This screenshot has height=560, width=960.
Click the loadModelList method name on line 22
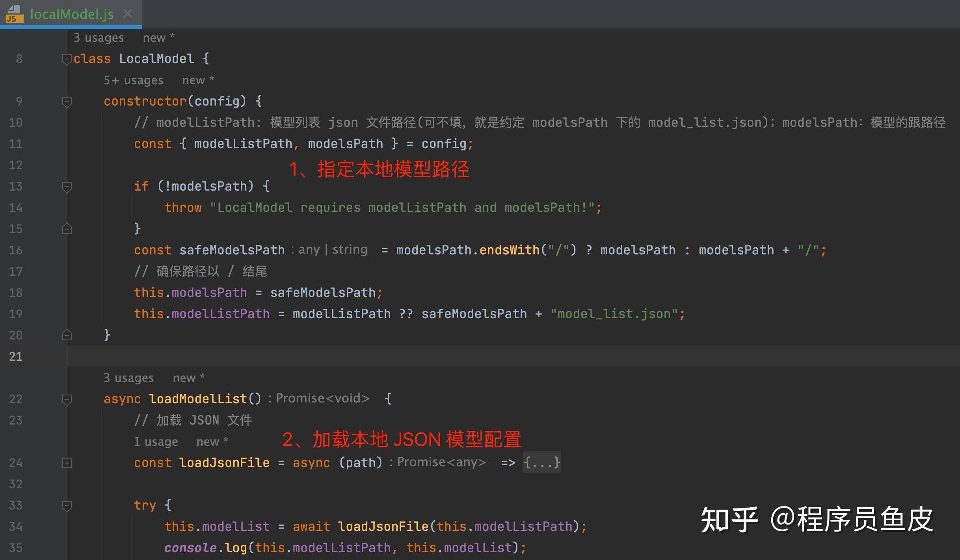[198, 399]
